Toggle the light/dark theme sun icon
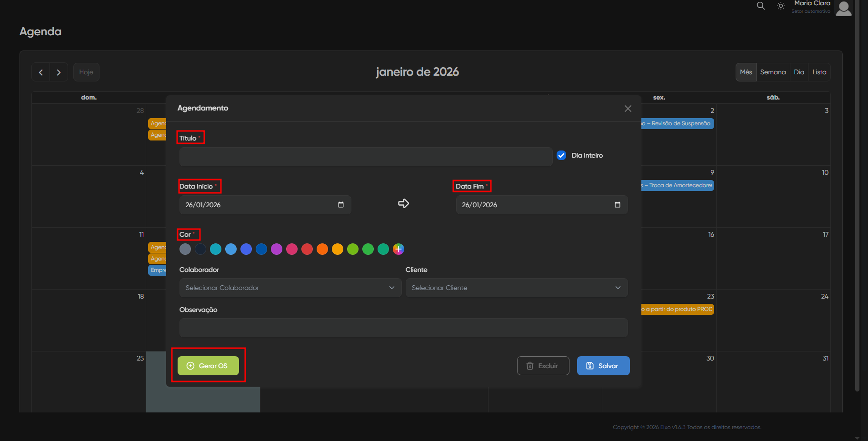 pos(781,6)
